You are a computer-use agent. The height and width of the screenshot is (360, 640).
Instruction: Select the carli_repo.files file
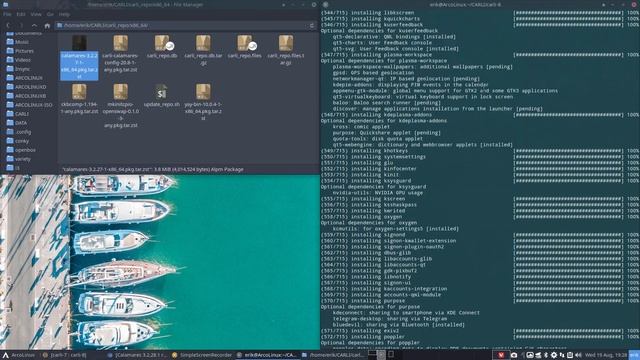(x=244, y=47)
